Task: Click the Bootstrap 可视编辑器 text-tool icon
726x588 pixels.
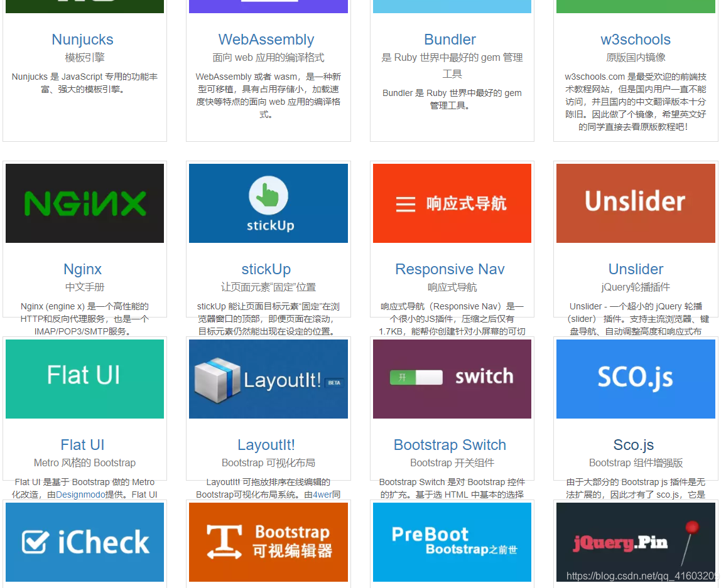Action: tap(224, 542)
